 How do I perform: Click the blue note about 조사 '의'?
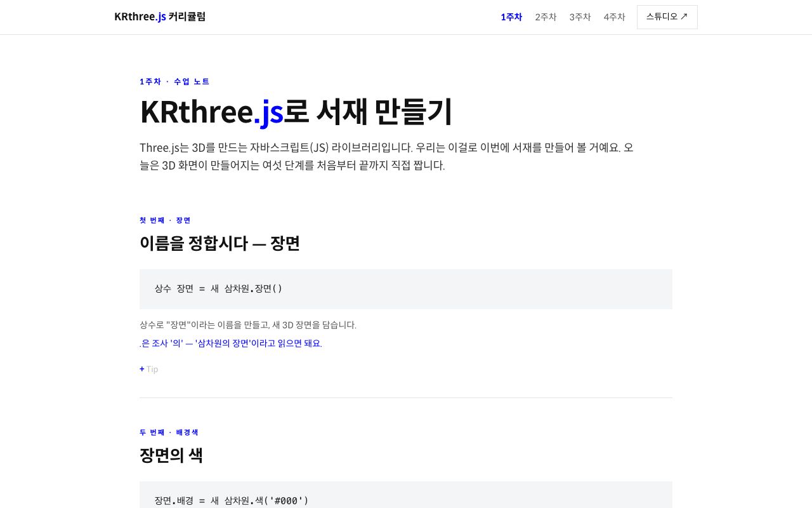coord(231,344)
